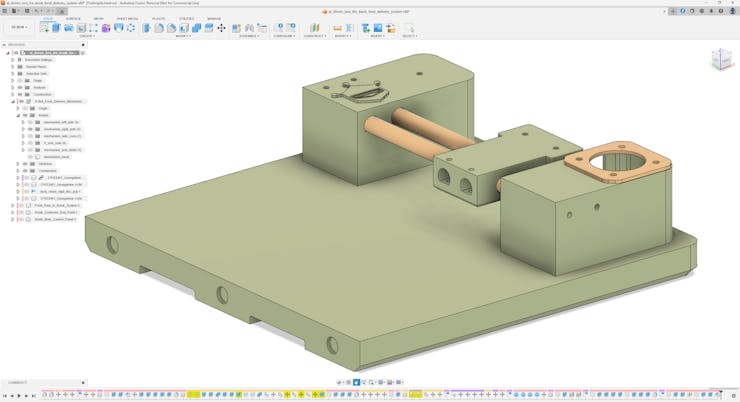
Task: Switch to the Surface tab
Action: click(x=73, y=19)
